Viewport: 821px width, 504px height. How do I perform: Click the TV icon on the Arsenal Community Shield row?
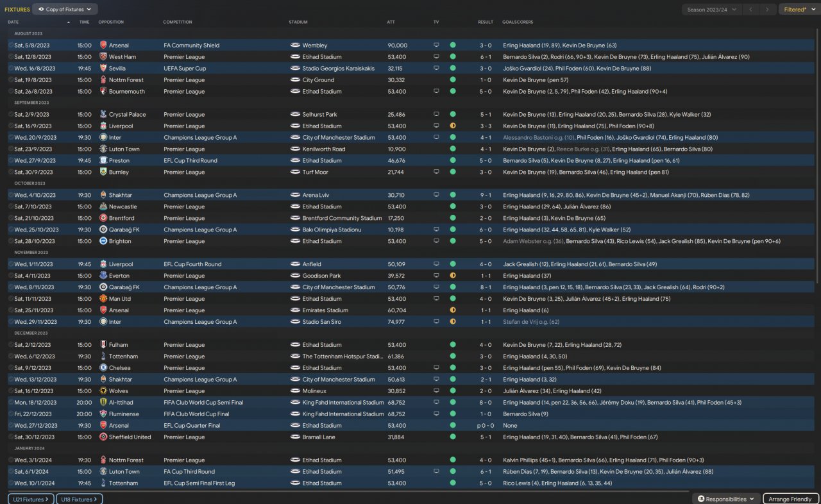pos(437,46)
